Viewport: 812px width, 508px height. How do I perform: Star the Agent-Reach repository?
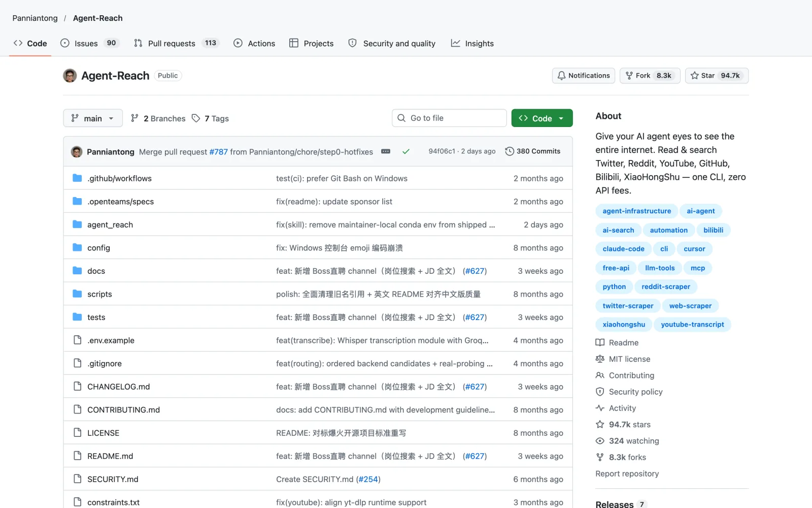[x=717, y=76]
